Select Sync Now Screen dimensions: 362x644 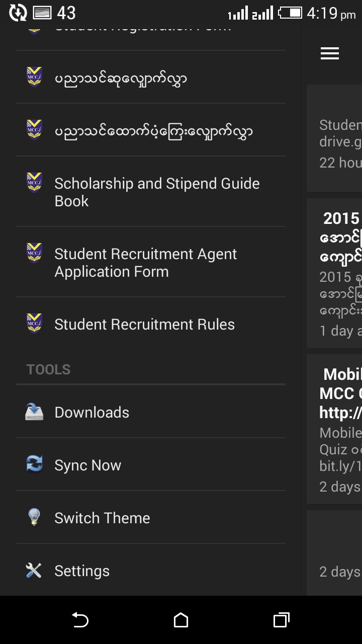click(x=88, y=465)
